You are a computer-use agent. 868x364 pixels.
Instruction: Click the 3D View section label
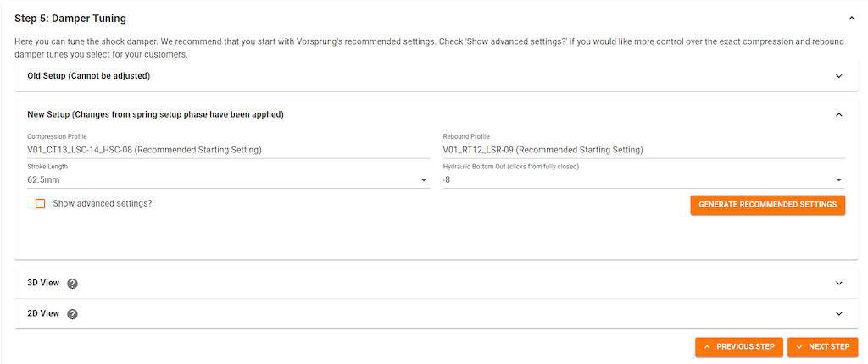pos(43,283)
